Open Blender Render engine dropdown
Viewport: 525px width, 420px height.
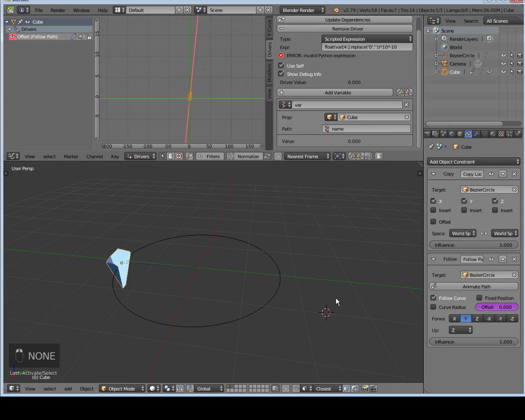coord(303,10)
